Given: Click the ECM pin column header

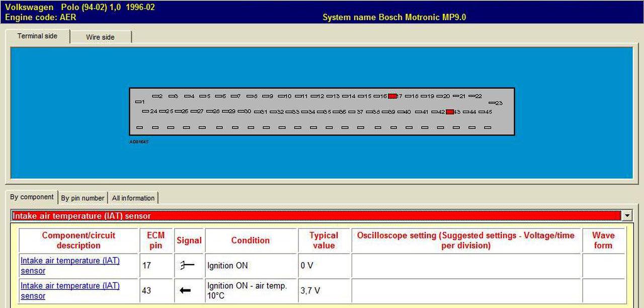Looking at the screenshot, I should [x=156, y=241].
